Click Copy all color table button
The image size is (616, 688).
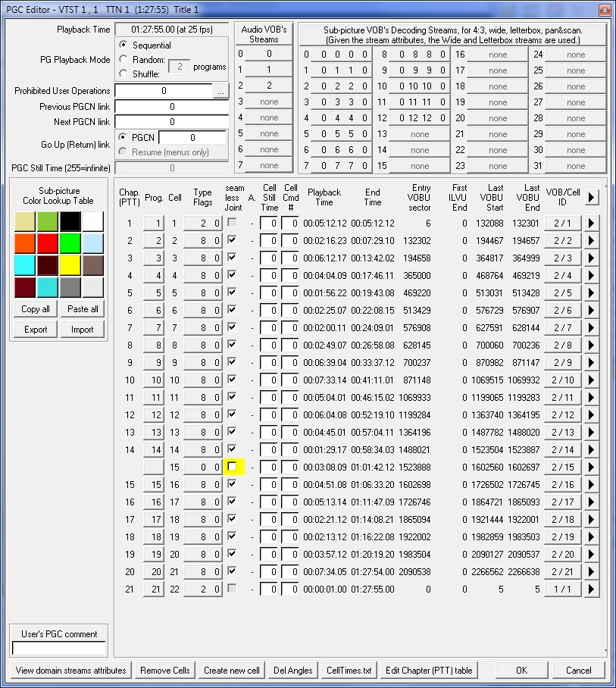[x=36, y=309]
